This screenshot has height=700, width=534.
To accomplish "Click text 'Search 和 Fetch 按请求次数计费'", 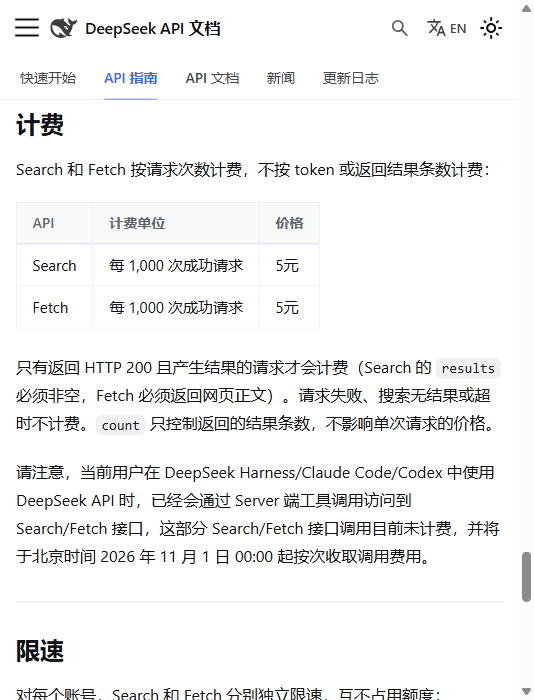I will point(129,170).
